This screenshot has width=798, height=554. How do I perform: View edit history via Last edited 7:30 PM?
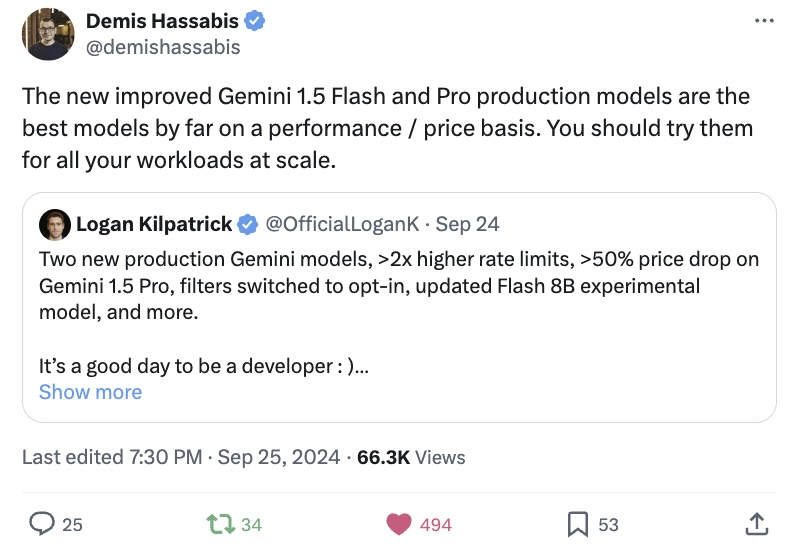pos(112,457)
